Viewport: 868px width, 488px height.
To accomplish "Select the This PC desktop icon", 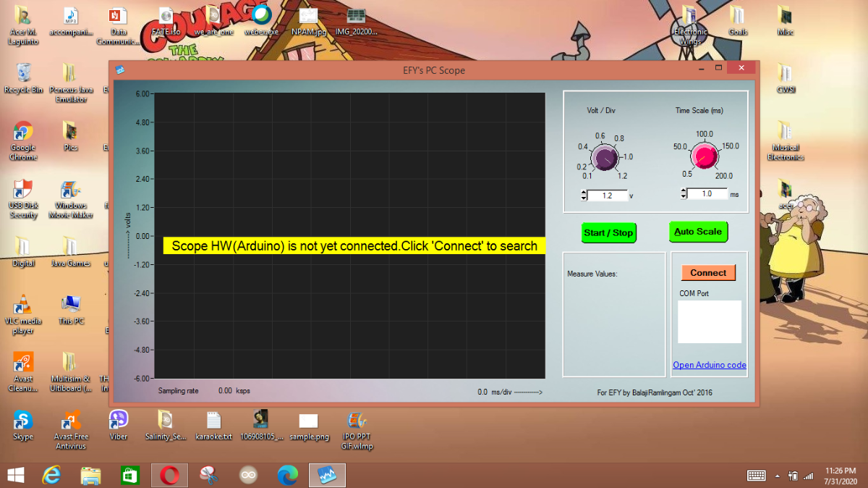I will (71, 310).
